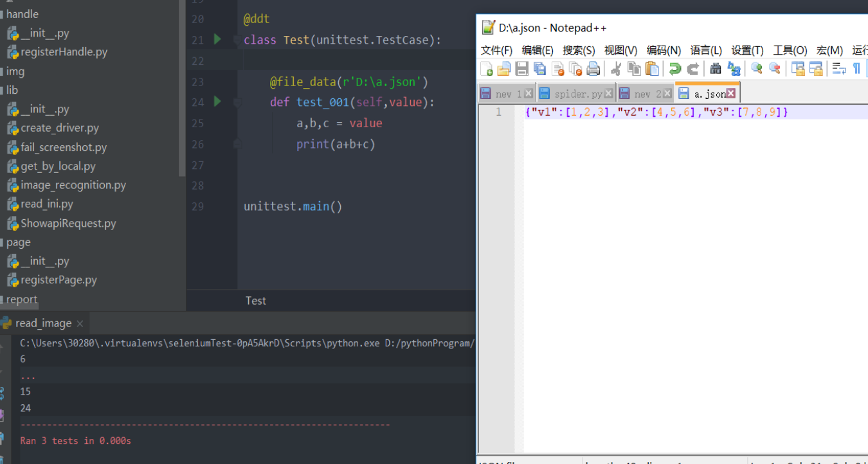Click the Open file icon in Notepad++ toolbar
This screenshot has height=464, width=868.
[504, 69]
